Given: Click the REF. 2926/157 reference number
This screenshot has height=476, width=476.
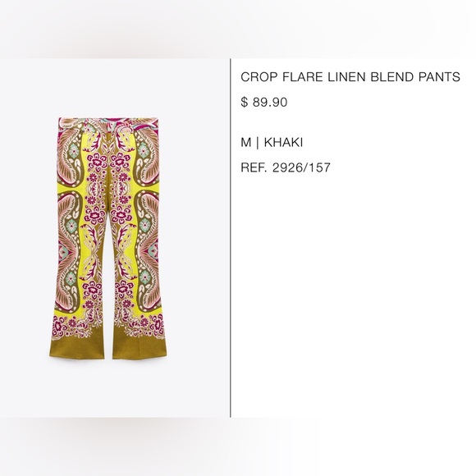Looking at the screenshot, I should pos(286,167).
